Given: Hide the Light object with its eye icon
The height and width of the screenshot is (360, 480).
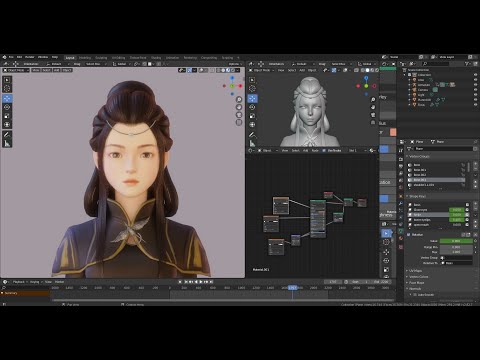Looking at the screenshot, I should coord(476,95).
